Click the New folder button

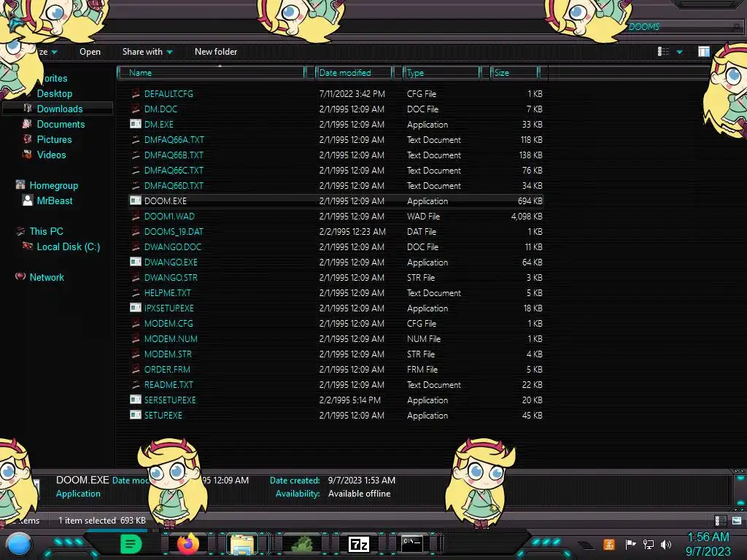click(x=216, y=52)
